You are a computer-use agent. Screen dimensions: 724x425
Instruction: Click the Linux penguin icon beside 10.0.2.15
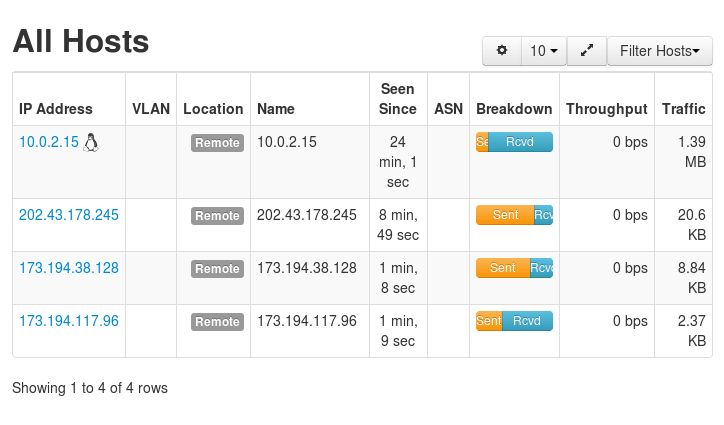pos(92,142)
